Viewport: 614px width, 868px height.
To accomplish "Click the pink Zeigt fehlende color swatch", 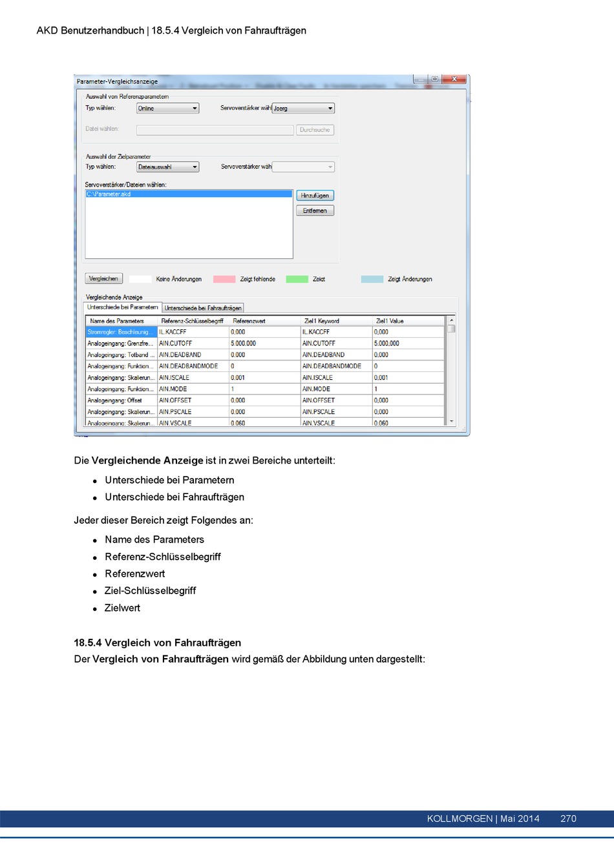I will point(224,279).
